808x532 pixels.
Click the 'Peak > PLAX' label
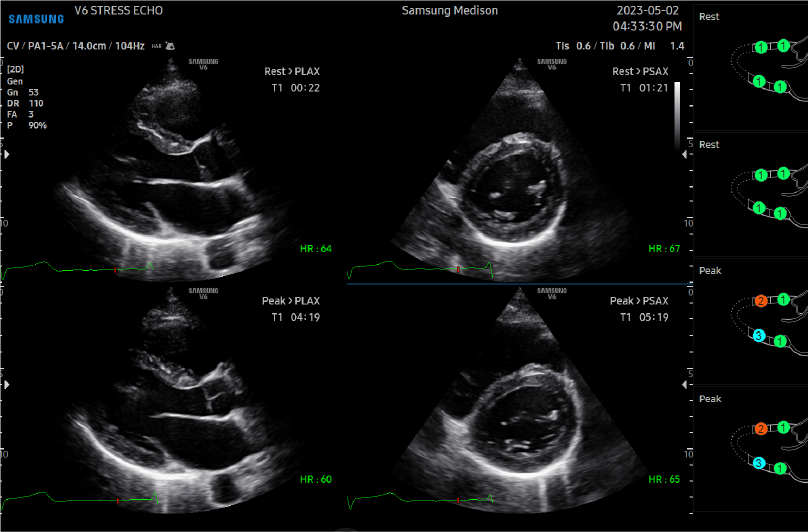tap(291, 301)
